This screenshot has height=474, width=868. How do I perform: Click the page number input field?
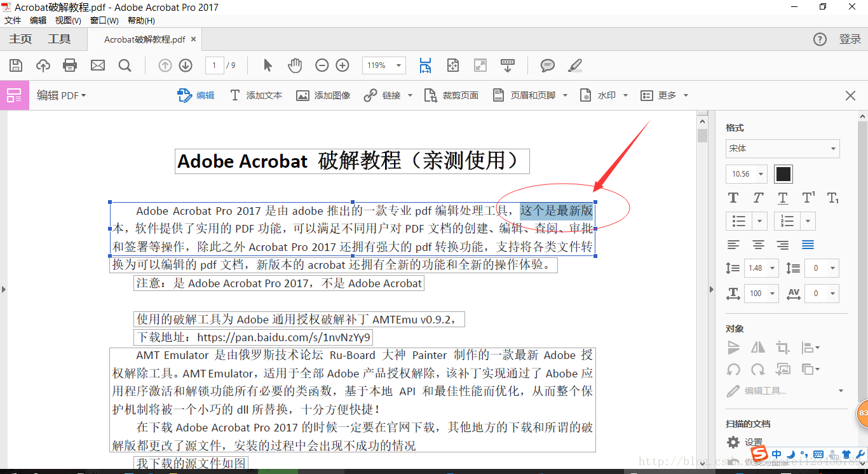coord(215,65)
